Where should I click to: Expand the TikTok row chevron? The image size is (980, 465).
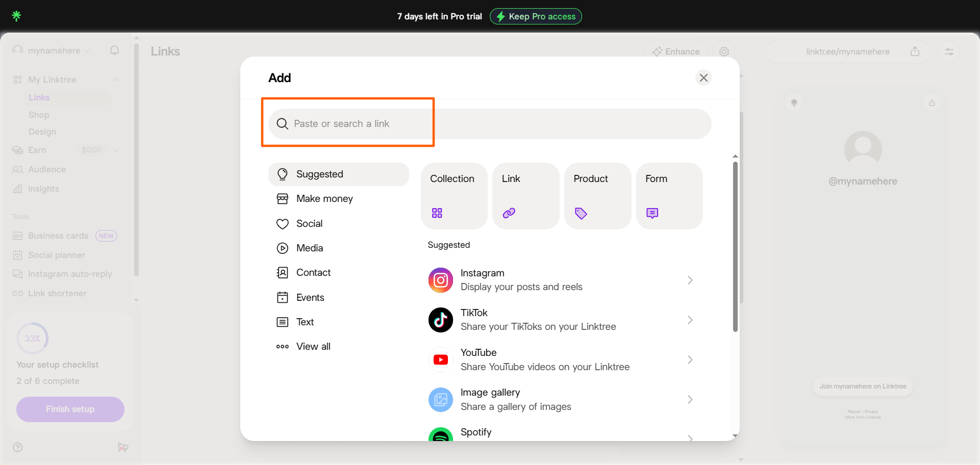click(690, 320)
